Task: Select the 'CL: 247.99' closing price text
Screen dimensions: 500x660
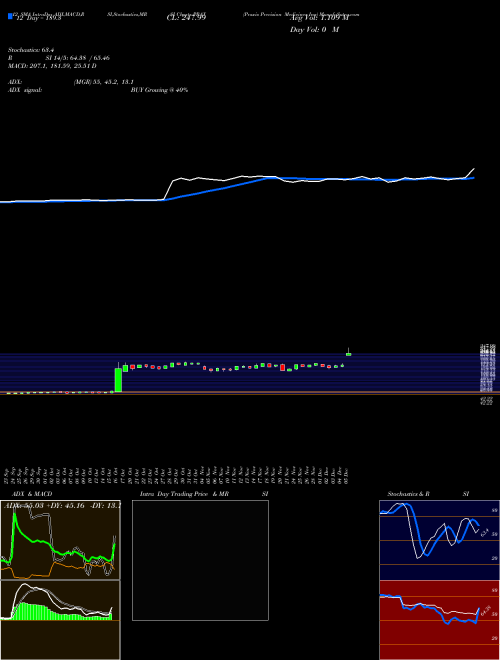Action: (x=186, y=18)
